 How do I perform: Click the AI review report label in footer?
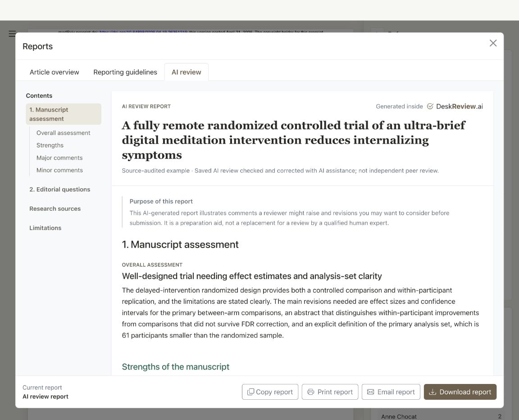tap(46, 397)
